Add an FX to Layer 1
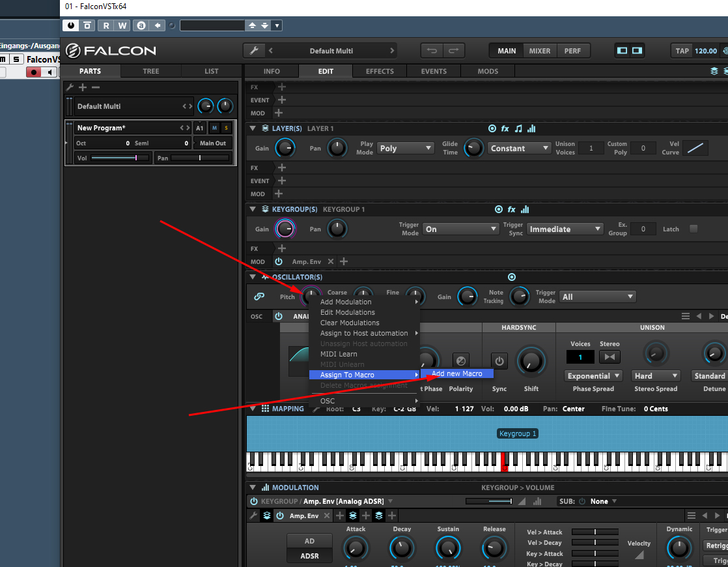Screen dimensions: 728x567 282,167
